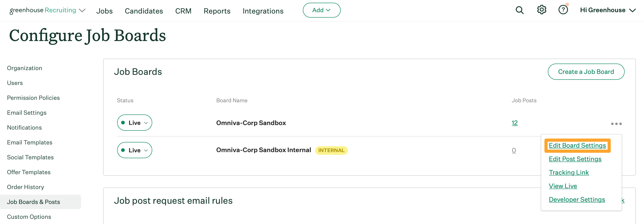644x224 pixels.
Task: Click the Job post request email rules heading
Action: click(x=173, y=201)
